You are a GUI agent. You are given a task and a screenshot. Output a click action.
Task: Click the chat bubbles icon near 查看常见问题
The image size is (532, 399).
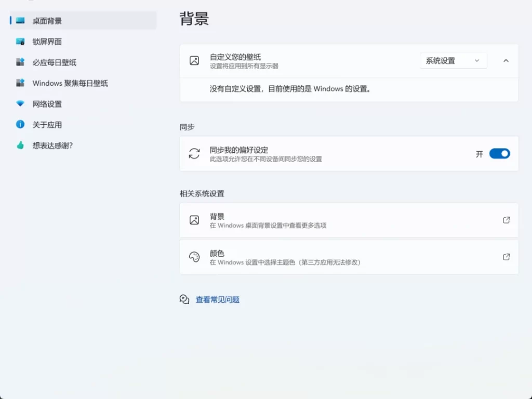point(184,299)
